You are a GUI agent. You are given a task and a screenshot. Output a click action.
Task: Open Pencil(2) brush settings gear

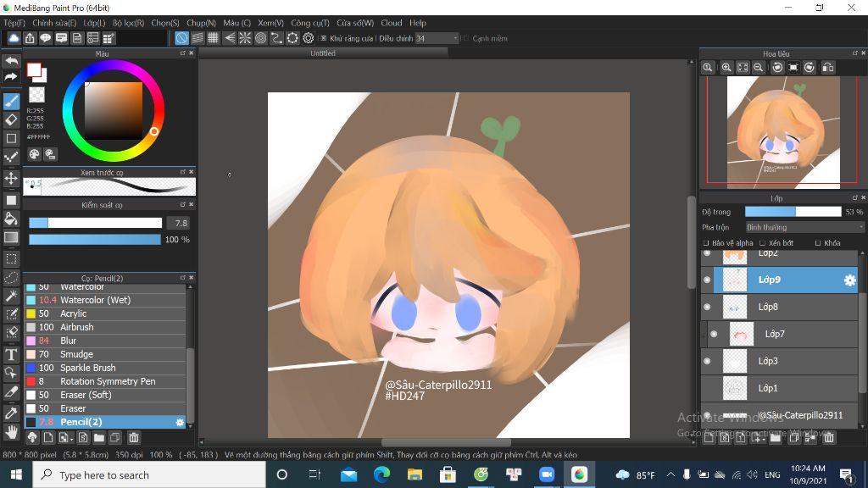pyautogui.click(x=180, y=422)
